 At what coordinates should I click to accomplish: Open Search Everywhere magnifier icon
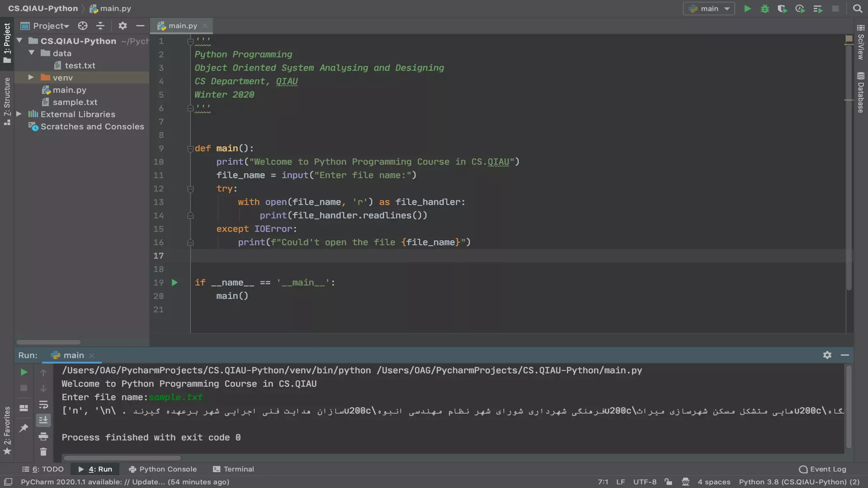pyautogui.click(x=857, y=8)
